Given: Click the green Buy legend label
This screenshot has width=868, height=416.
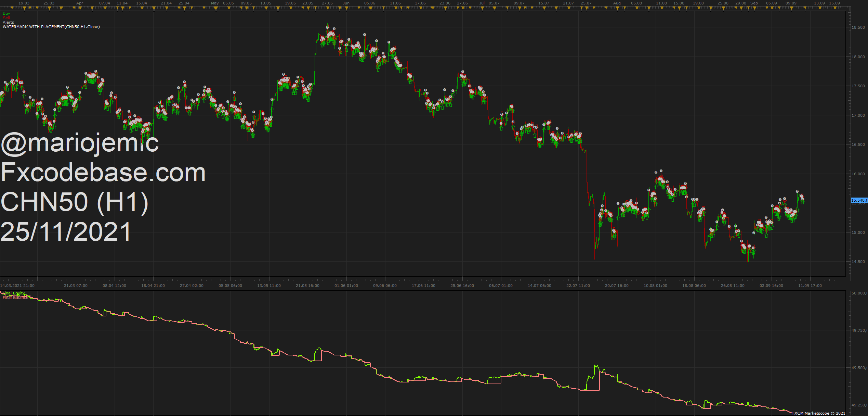Looking at the screenshot, I should [6, 13].
